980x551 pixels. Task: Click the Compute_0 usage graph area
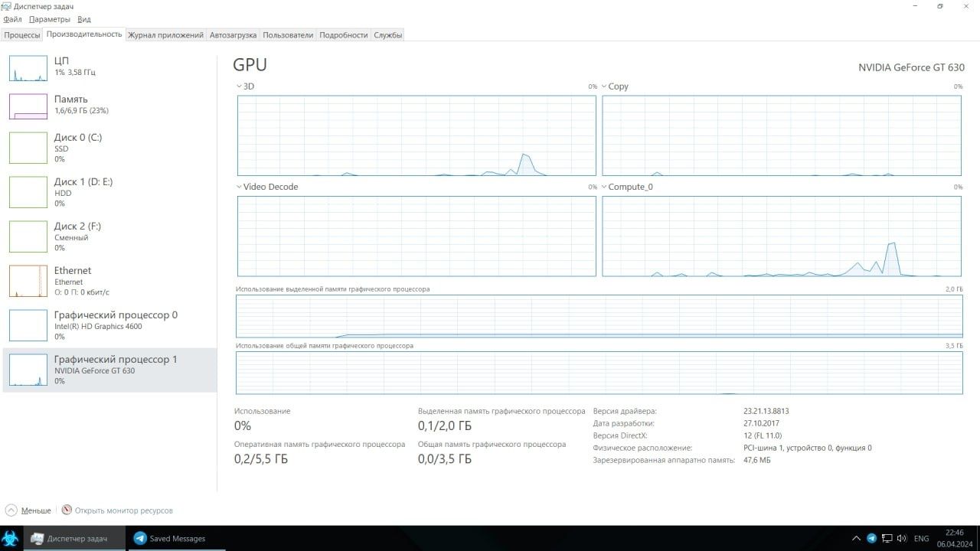(782, 236)
